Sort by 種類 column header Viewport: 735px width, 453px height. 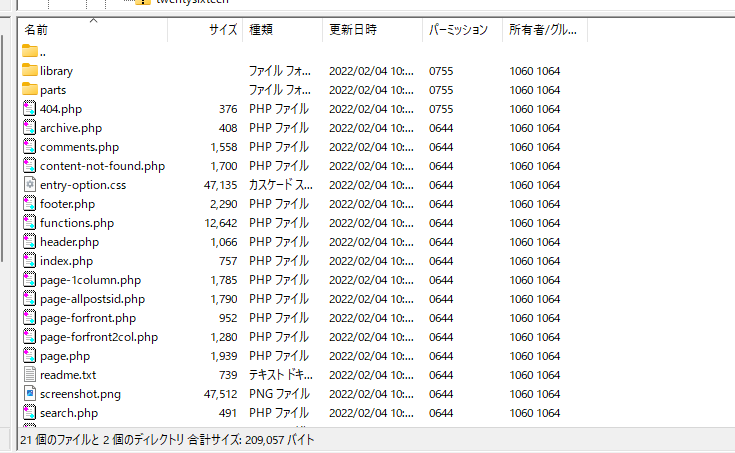pos(261,30)
